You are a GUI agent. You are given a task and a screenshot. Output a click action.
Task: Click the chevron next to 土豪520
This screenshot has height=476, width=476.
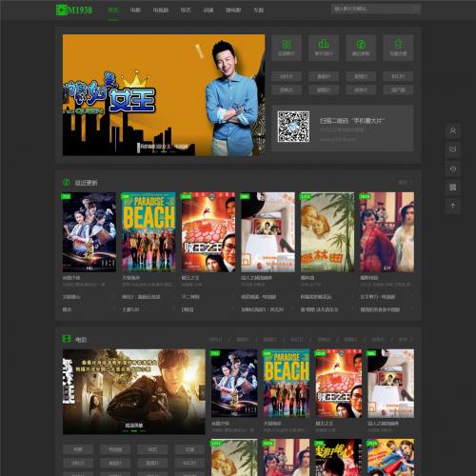pyautogui.click(x=173, y=308)
